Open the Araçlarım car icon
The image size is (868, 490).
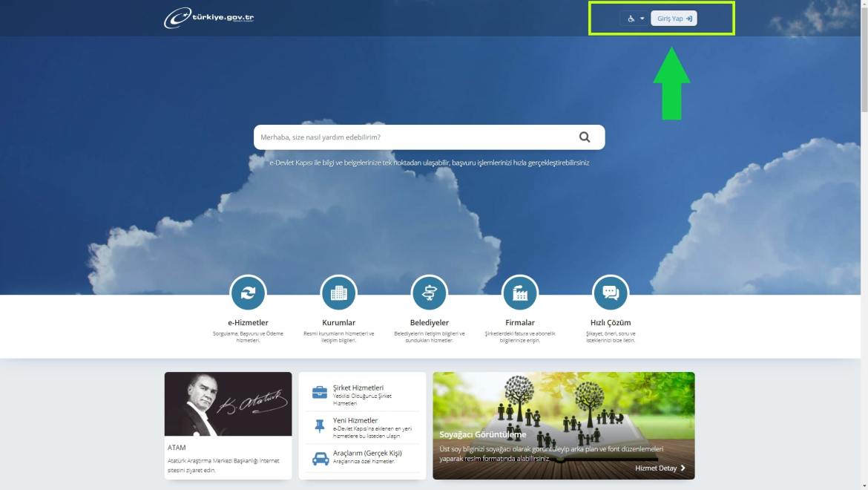coord(320,458)
